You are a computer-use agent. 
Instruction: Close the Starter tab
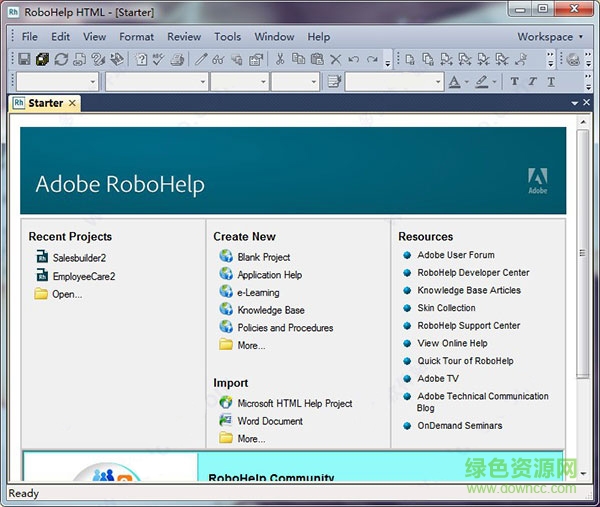tap(73, 103)
